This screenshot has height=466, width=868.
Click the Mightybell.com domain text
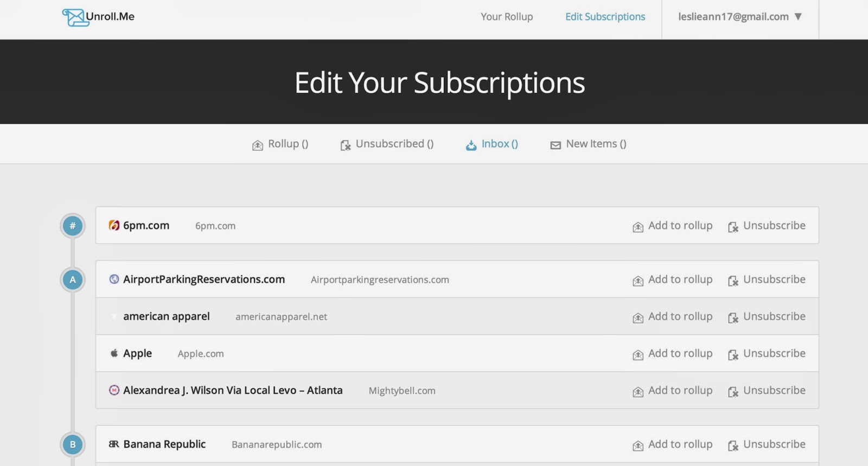(402, 391)
